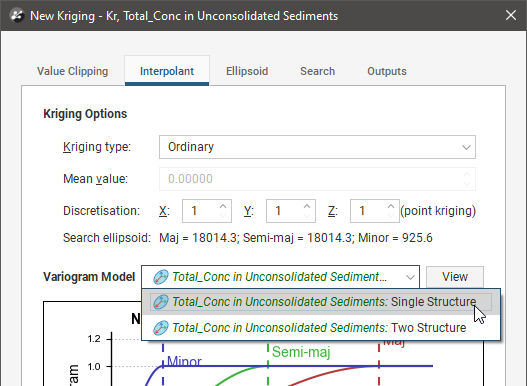Switch to the Outputs tab

point(387,71)
